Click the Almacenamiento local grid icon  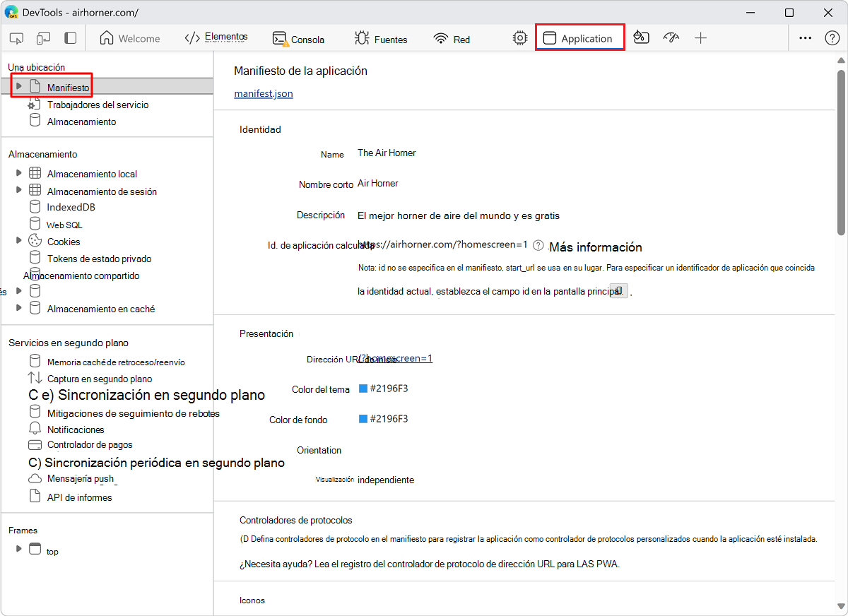[35, 173]
